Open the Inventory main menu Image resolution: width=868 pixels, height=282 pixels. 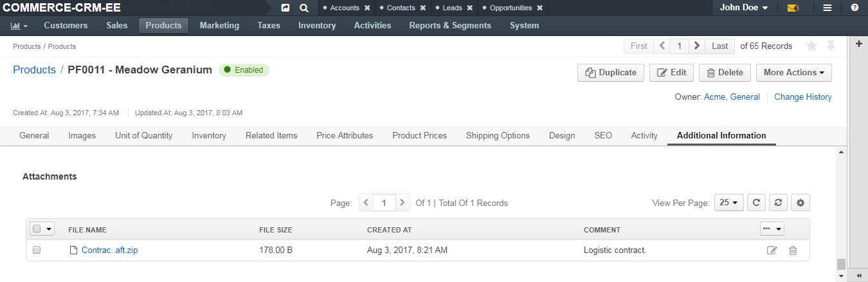[317, 26]
